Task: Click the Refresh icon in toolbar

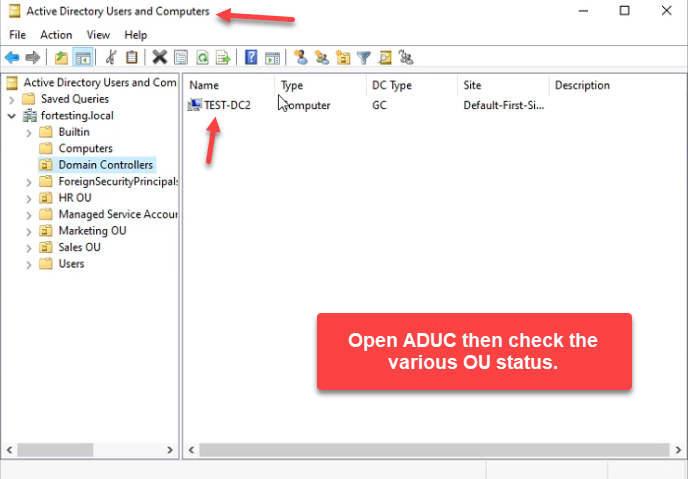Action: [202, 57]
